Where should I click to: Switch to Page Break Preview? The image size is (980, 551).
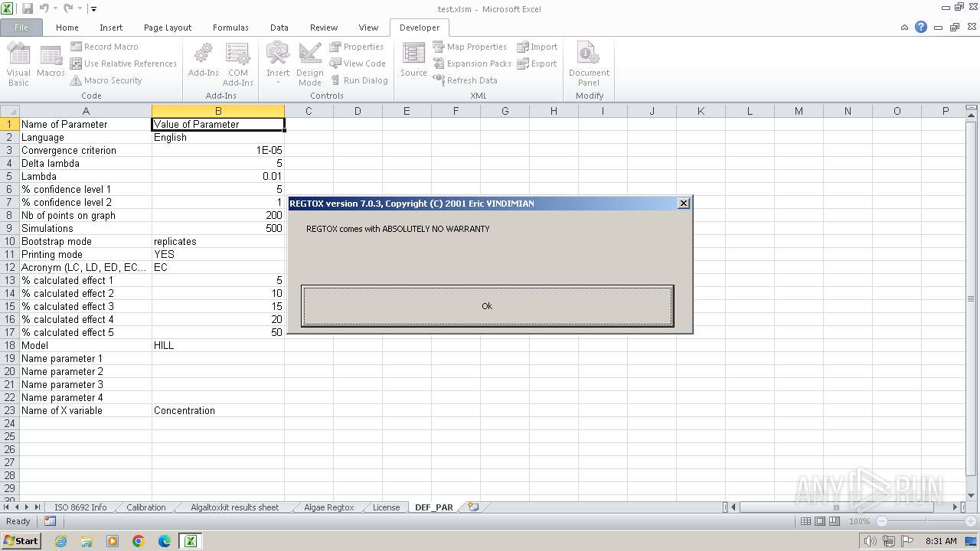835,521
